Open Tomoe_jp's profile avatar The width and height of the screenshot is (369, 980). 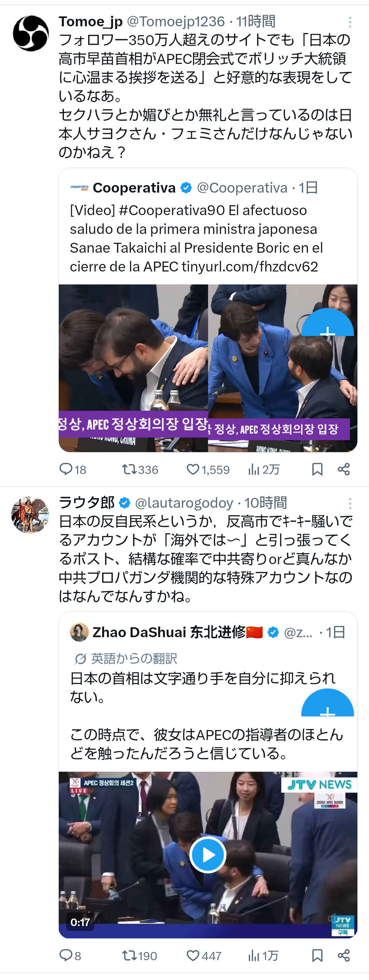(x=31, y=33)
